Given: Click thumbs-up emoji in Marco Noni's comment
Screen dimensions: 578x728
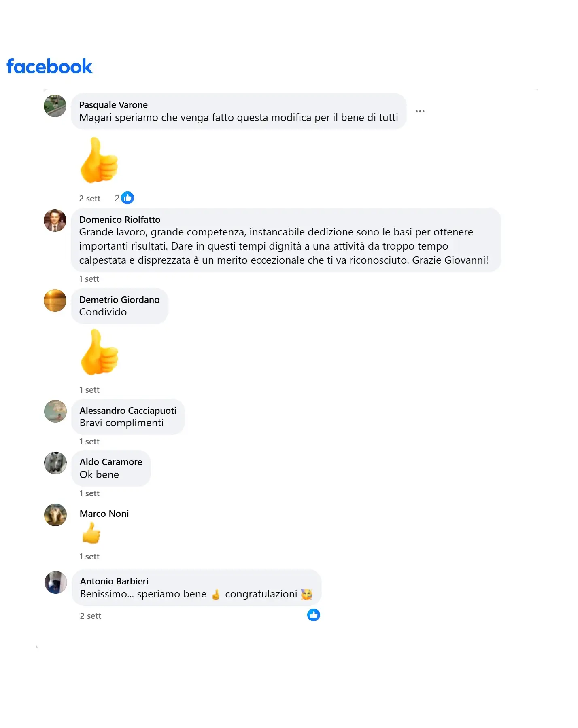Looking at the screenshot, I should pos(91,533).
